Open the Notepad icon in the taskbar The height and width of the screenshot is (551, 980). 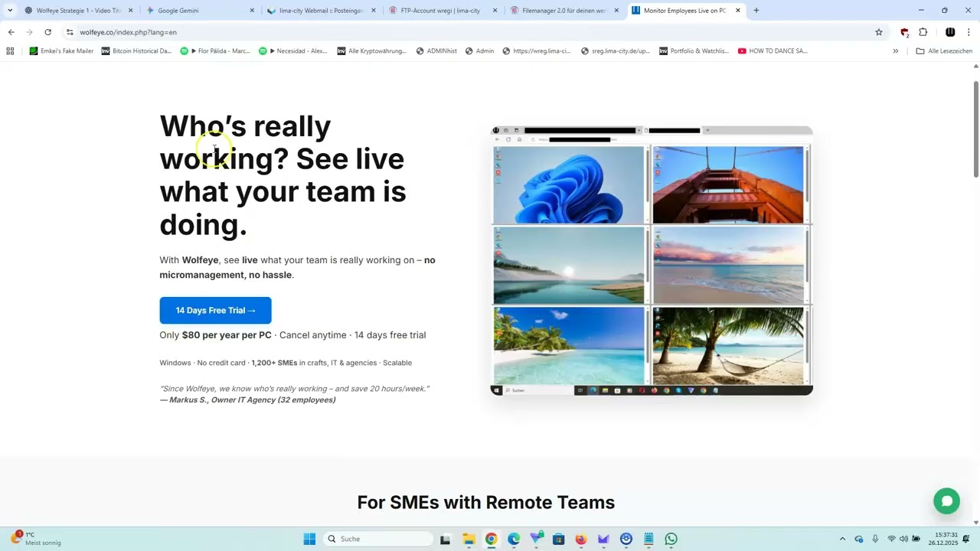648,539
